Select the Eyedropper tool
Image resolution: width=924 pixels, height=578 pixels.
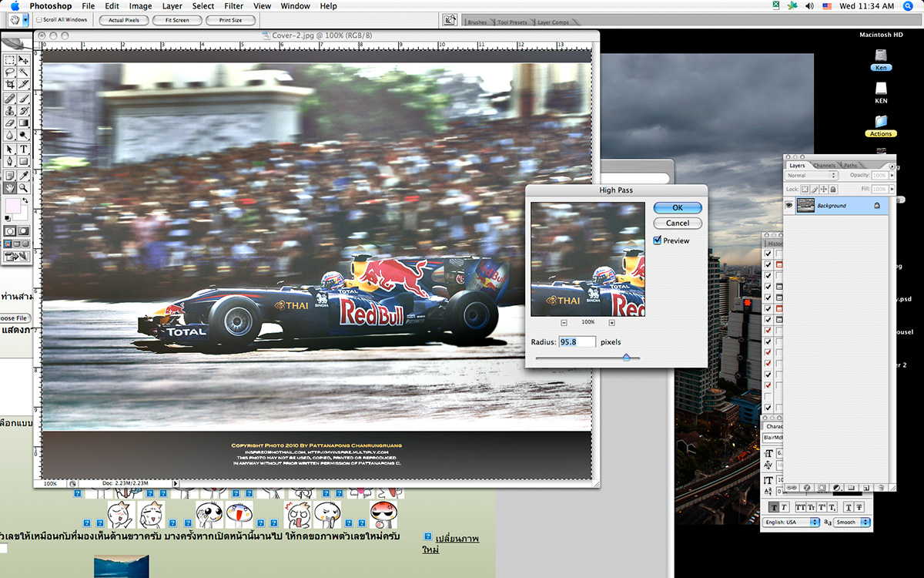pyautogui.click(x=24, y=175)
